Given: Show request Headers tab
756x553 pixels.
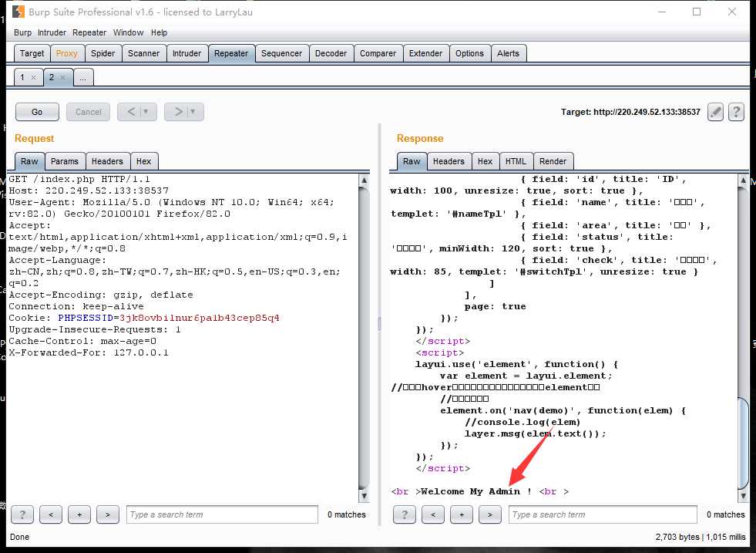Looking at the screenshot, I should point(108,161).
